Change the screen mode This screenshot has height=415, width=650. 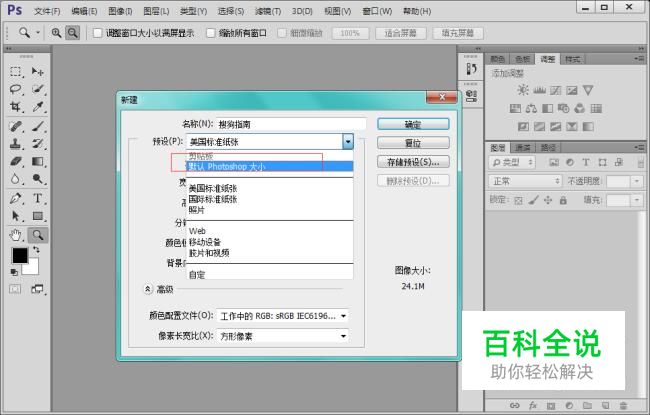pos(37,289)
